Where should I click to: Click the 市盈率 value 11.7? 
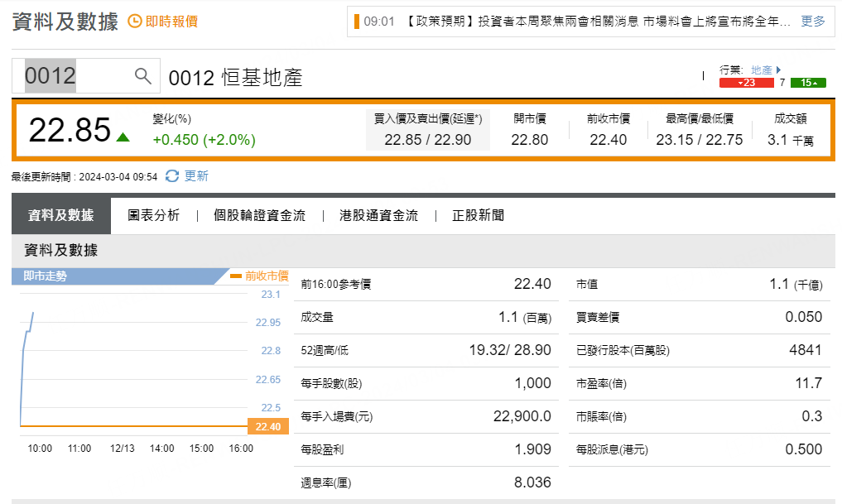(x=809, y=382)
